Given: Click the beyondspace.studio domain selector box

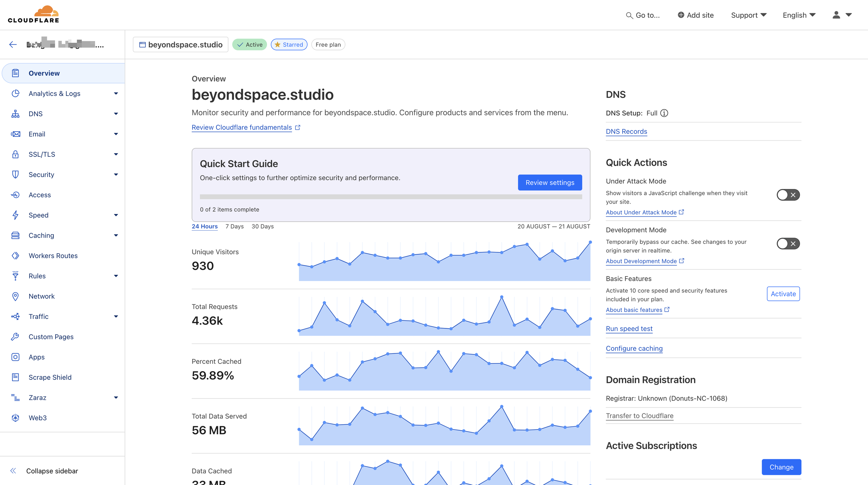Looking at the screenshot, I should click(x=181, y=44).
